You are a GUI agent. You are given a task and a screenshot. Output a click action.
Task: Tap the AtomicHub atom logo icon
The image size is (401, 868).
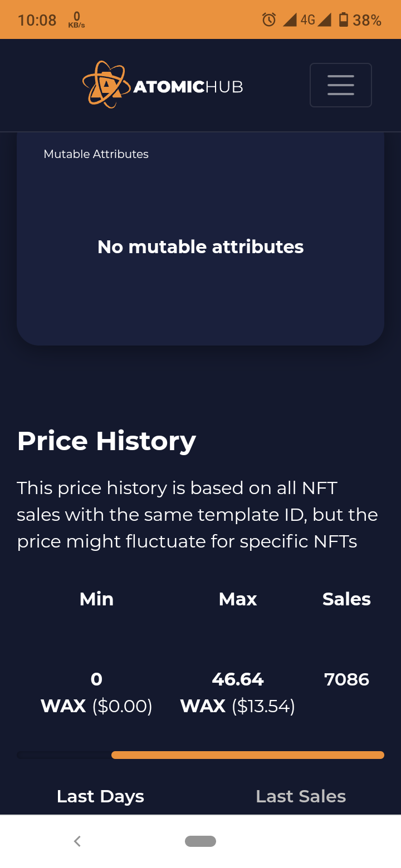[104, 85]
